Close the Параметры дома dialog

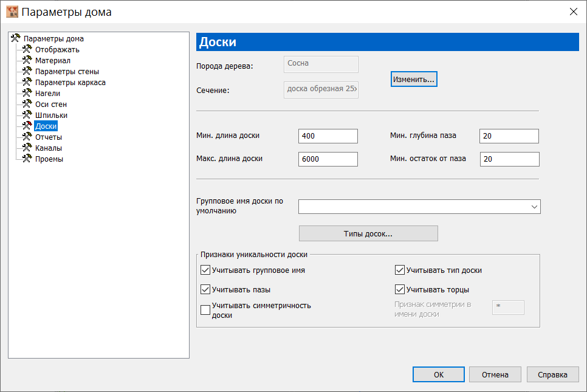coord(573,12)
